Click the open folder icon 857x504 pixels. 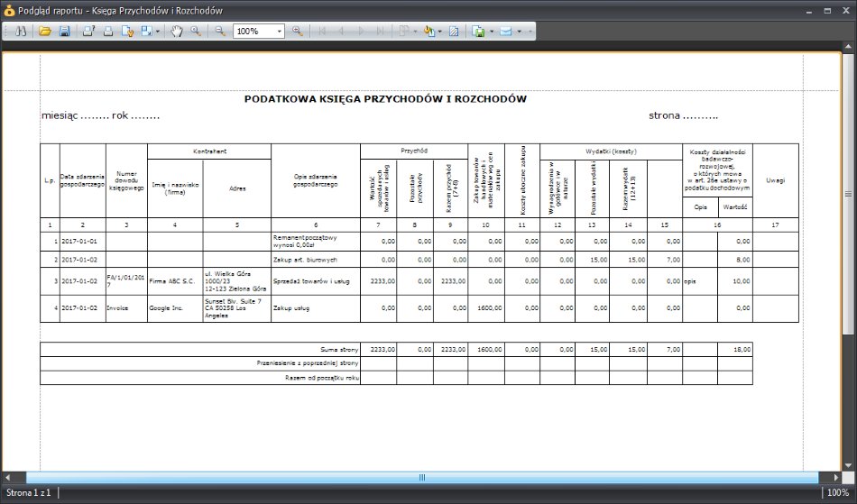tap(45, 32)
